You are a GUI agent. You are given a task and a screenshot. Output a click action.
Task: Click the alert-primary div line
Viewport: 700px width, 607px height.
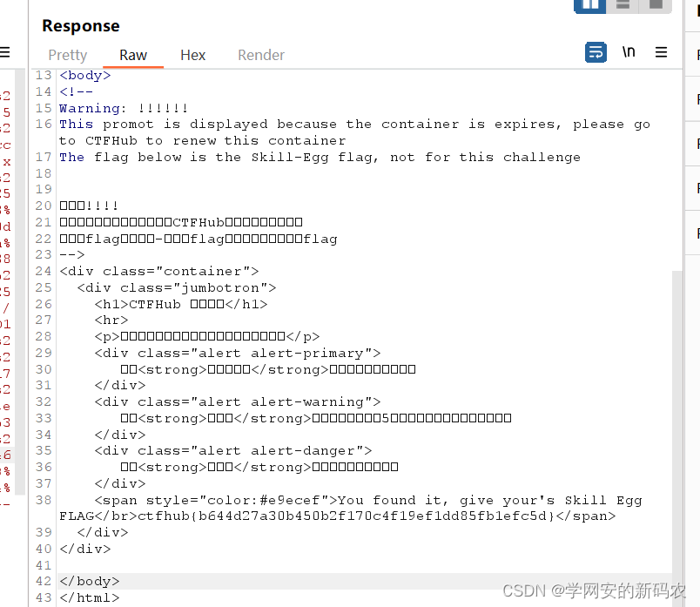pos(238,353)
